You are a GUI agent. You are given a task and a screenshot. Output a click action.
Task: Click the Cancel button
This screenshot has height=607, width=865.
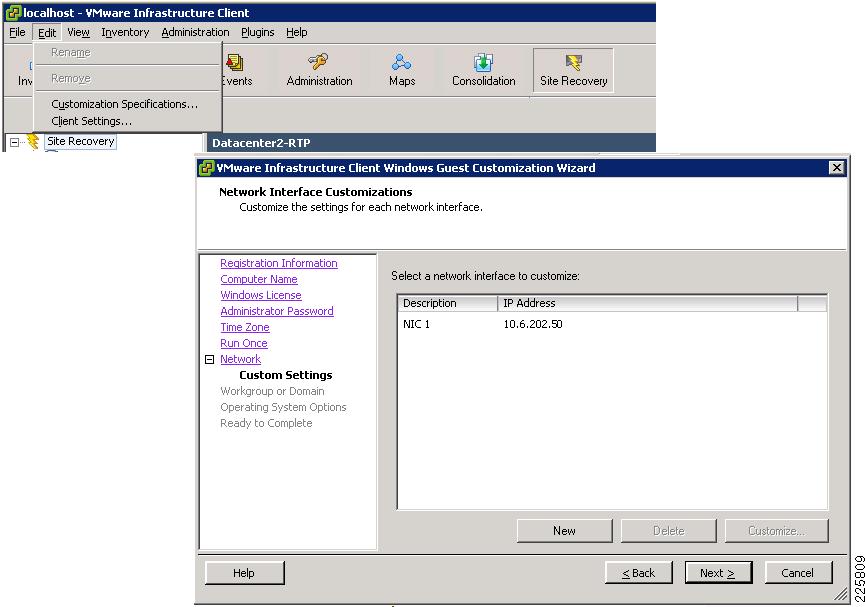pyautogui.click(x=797, y=573)
